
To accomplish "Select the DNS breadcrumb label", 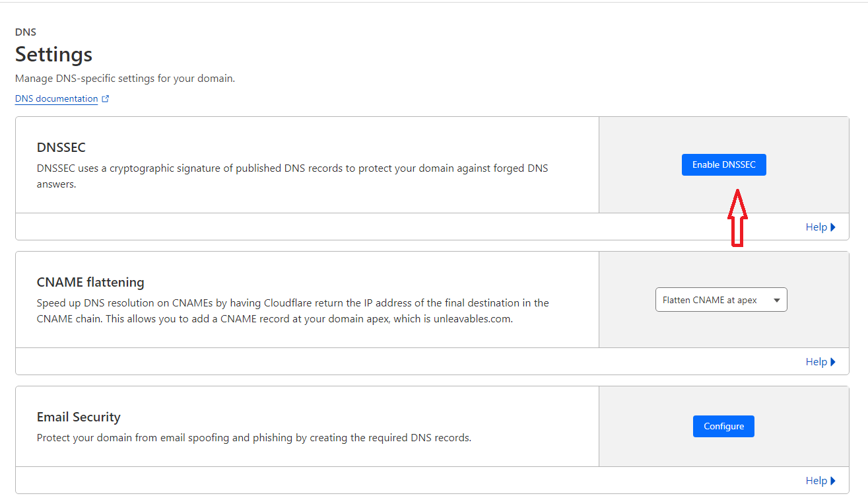I will pos(26,31).
